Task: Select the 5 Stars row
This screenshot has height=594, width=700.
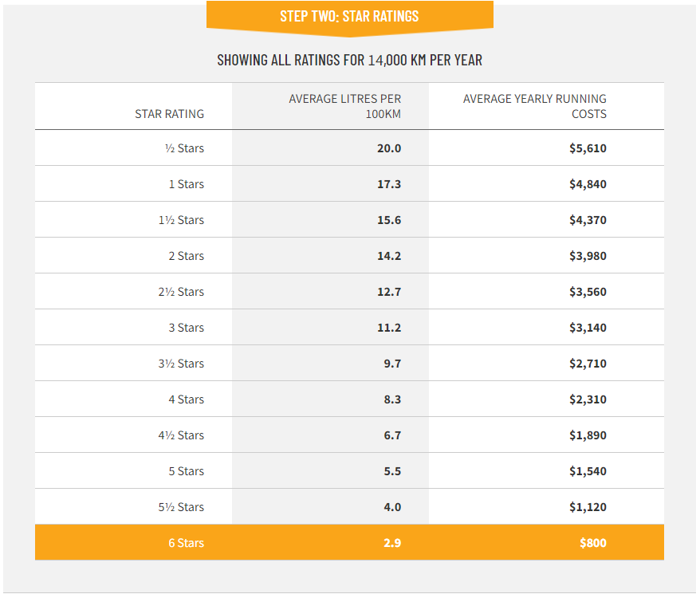Action: [x=349, y=470]
